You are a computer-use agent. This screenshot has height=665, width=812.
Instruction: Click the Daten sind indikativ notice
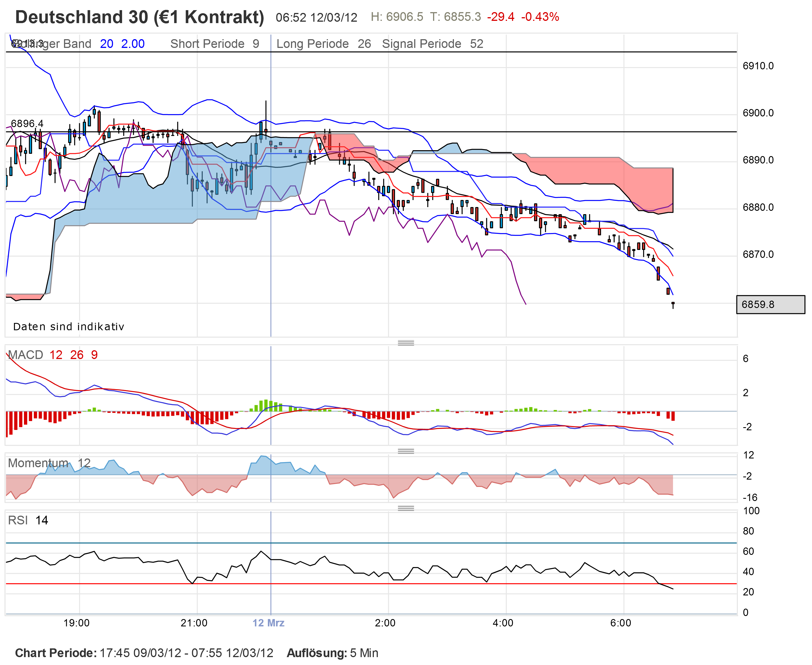coord(69,326)
